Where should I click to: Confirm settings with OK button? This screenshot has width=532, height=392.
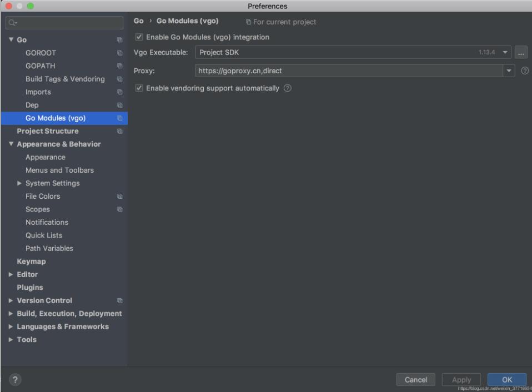click(507, 379)
